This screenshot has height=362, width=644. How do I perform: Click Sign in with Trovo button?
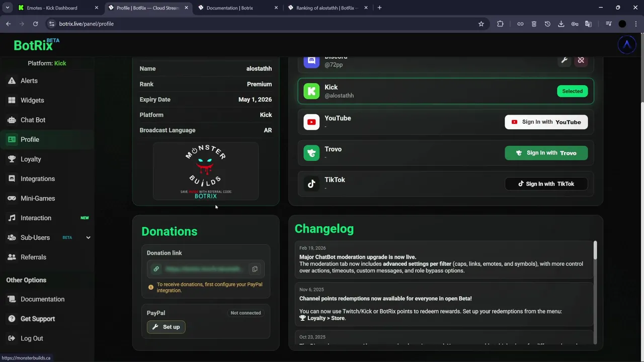point(546,153)
